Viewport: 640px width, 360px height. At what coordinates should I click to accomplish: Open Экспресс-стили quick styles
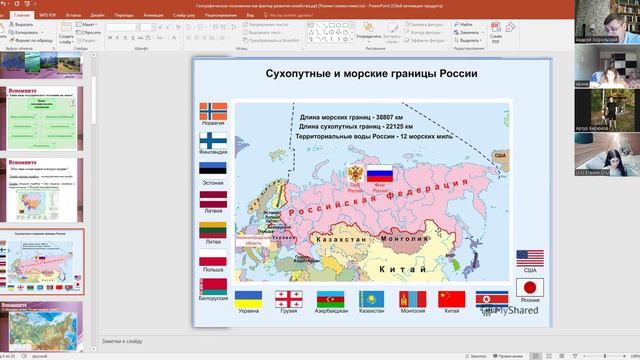[392, 32]
